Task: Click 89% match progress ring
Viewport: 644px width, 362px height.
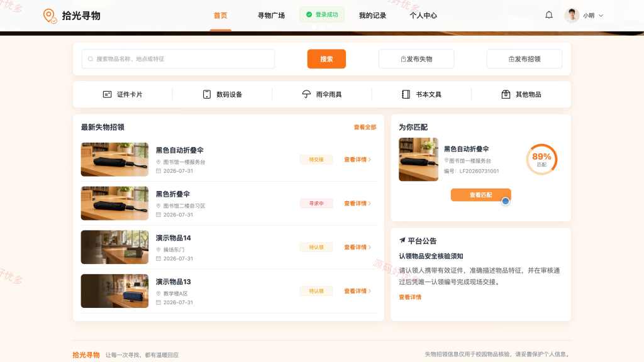Action: click(x=541, y=159)
